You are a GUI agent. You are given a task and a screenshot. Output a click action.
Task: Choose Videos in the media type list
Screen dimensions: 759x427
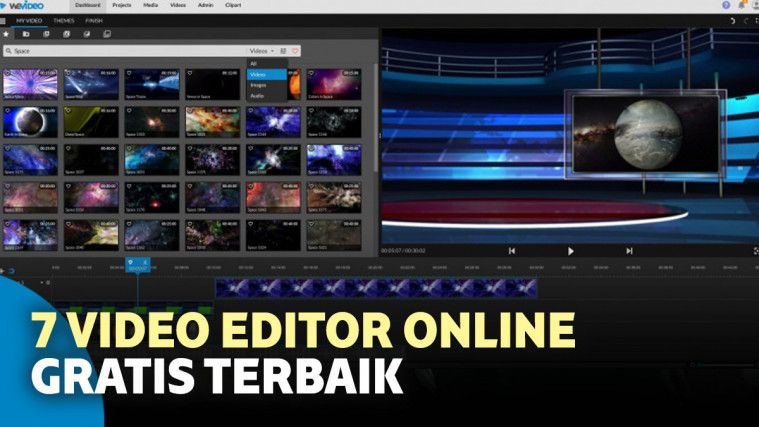(x=267, y=75)
